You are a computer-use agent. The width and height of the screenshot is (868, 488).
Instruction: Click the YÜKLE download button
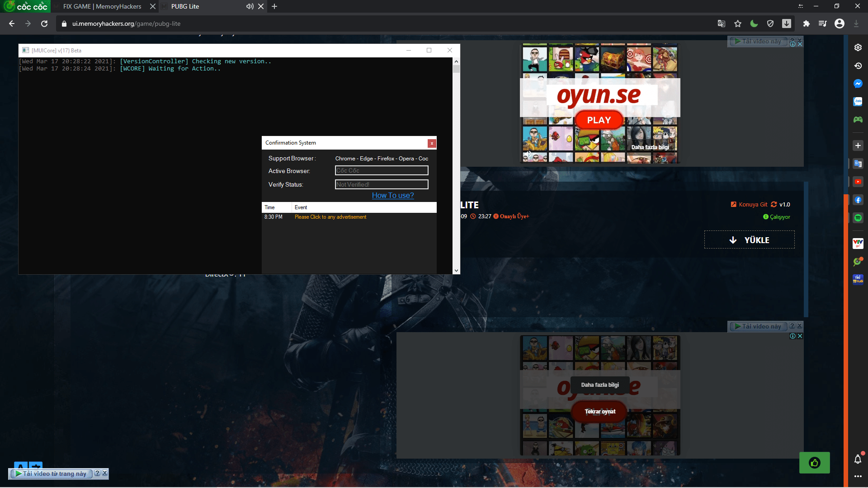coord(749,240)
